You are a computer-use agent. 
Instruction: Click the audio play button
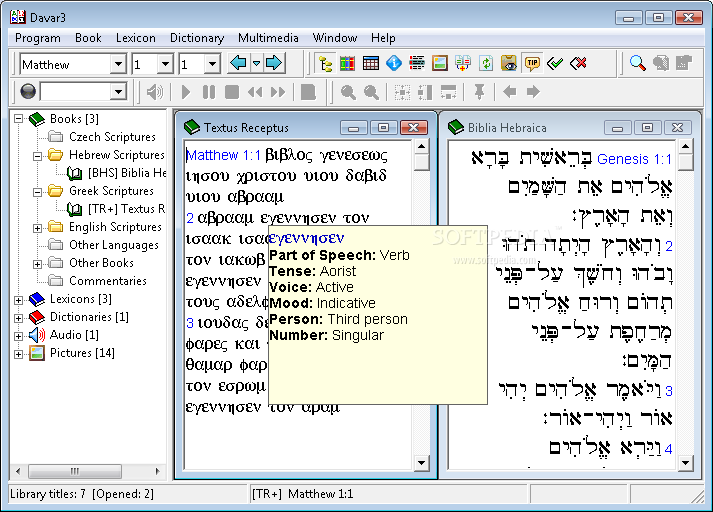[186, 92]
